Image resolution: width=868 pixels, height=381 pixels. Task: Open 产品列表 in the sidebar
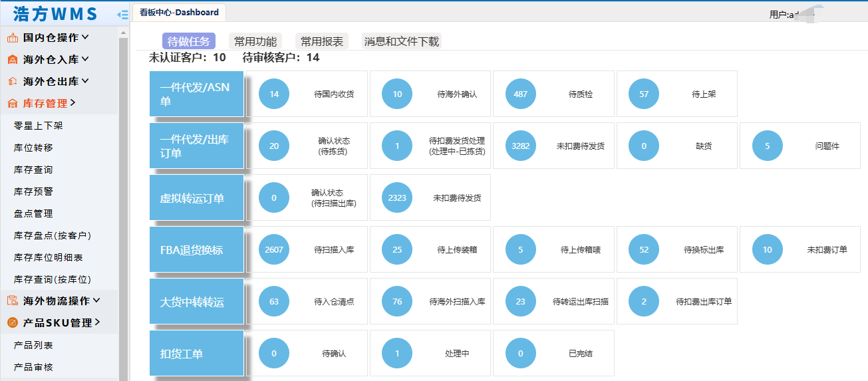tap(33, 345)
